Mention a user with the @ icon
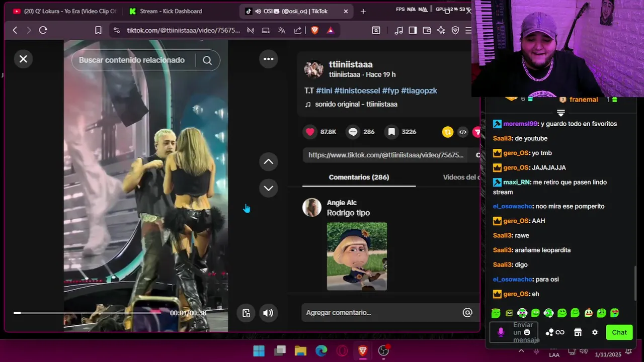This screenshot has width=644, height=362. coord(467,313)
